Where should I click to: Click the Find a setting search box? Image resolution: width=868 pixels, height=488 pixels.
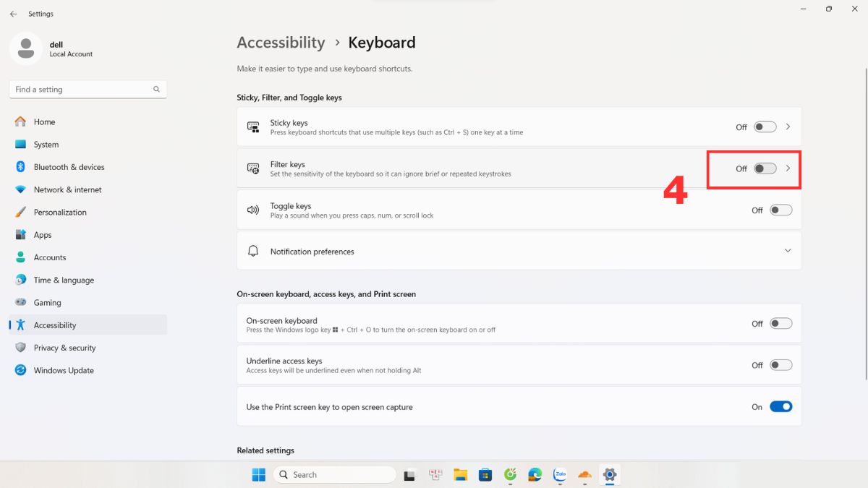pos(80,90)
